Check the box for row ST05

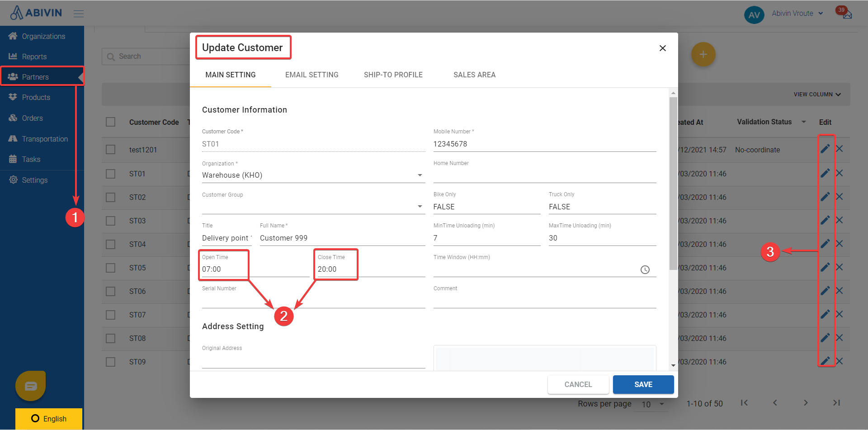tap(111, 268)
